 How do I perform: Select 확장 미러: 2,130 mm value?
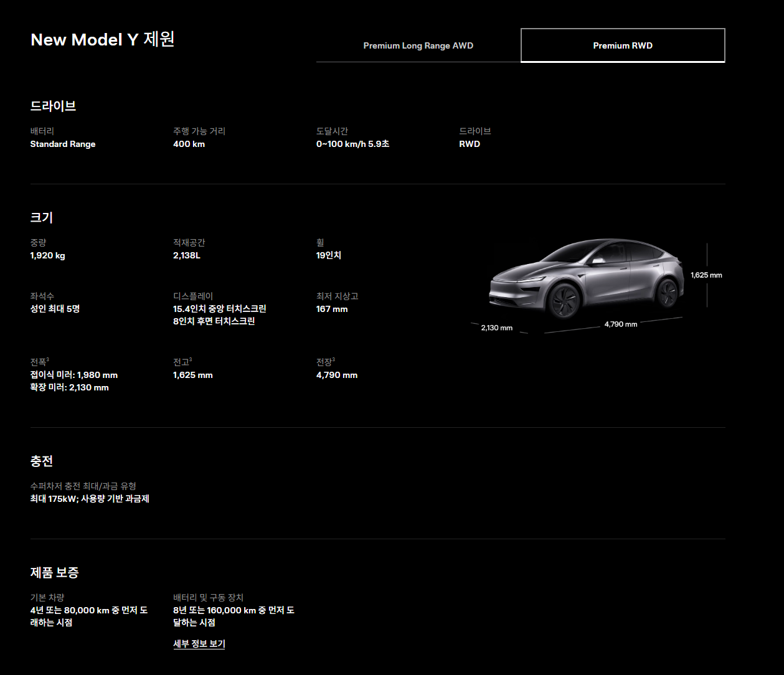coord(70,387)
